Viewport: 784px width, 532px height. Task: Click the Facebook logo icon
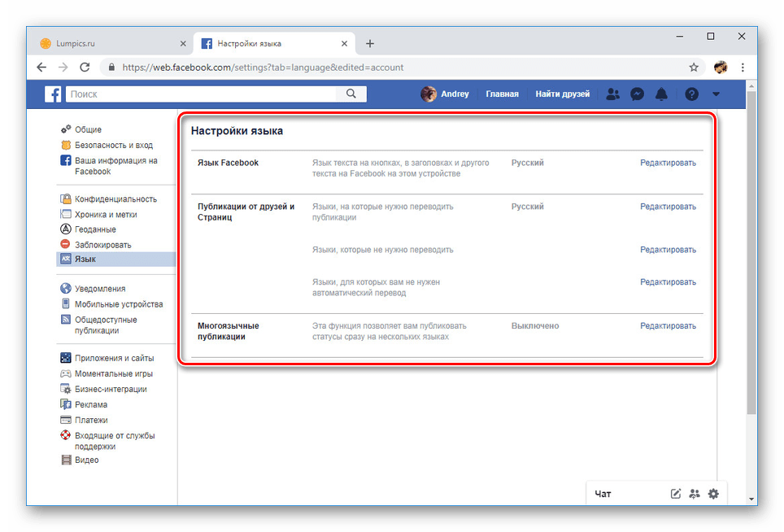53,94
